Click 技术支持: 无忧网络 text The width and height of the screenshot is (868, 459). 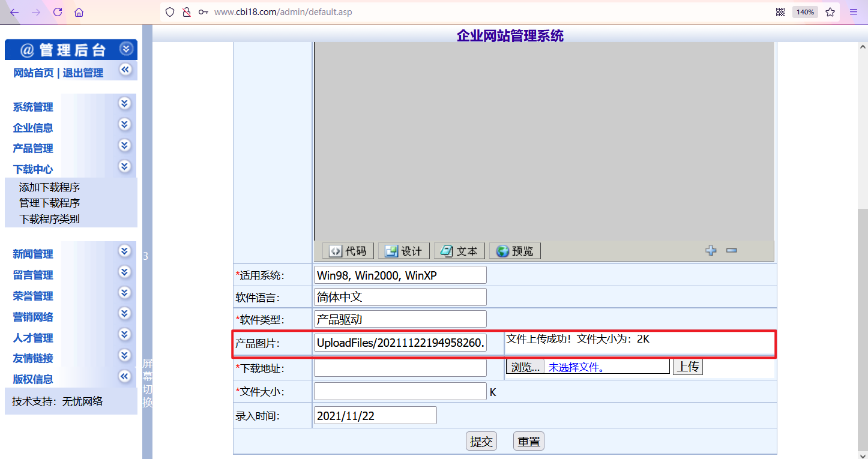pyautogui.click(x=58, y=401)
